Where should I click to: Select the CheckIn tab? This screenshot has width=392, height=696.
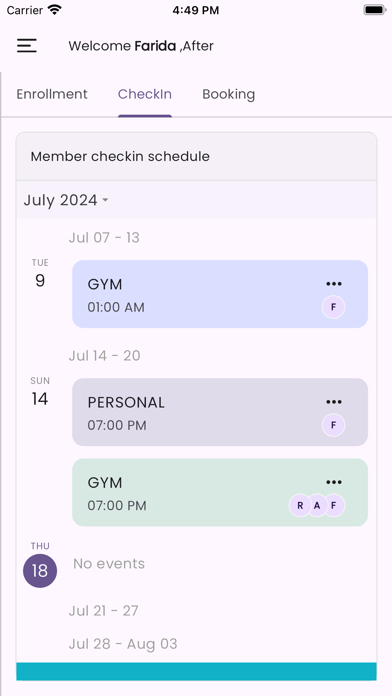[145, 94]
